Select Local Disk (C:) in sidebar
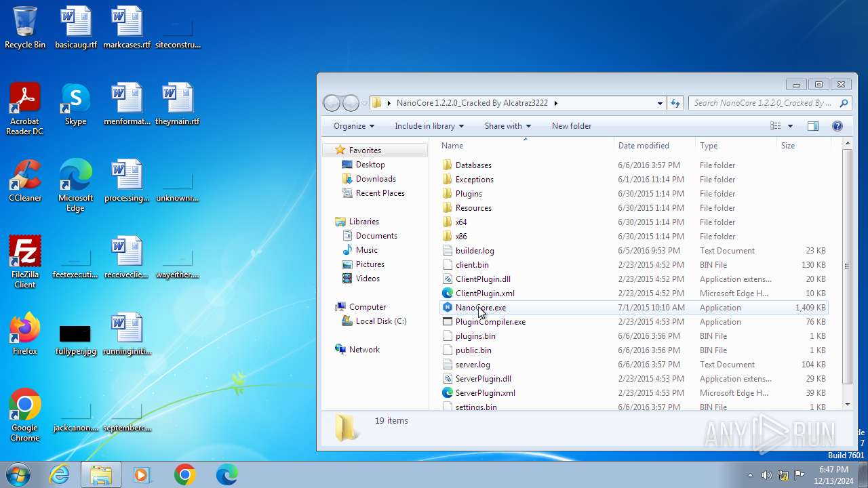The image size is (868, 488). pos(381,321)
